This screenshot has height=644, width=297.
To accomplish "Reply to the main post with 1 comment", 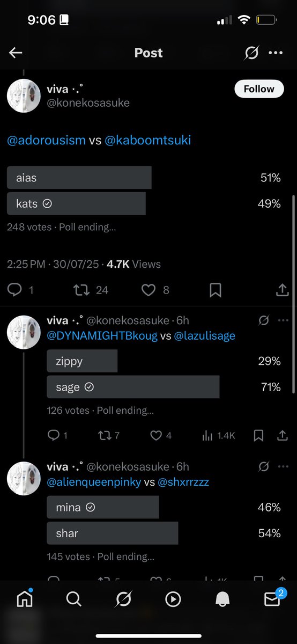I will point(21,290).
